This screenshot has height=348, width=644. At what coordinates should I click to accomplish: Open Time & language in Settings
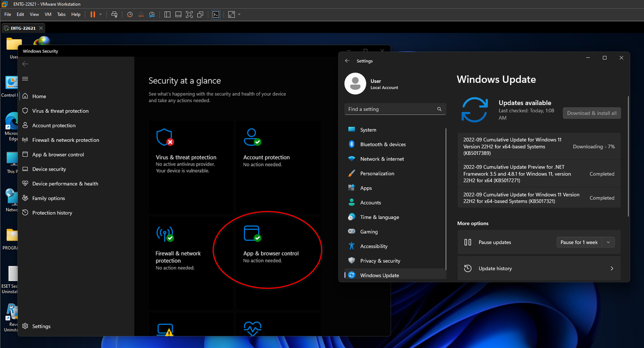point(395,217)
